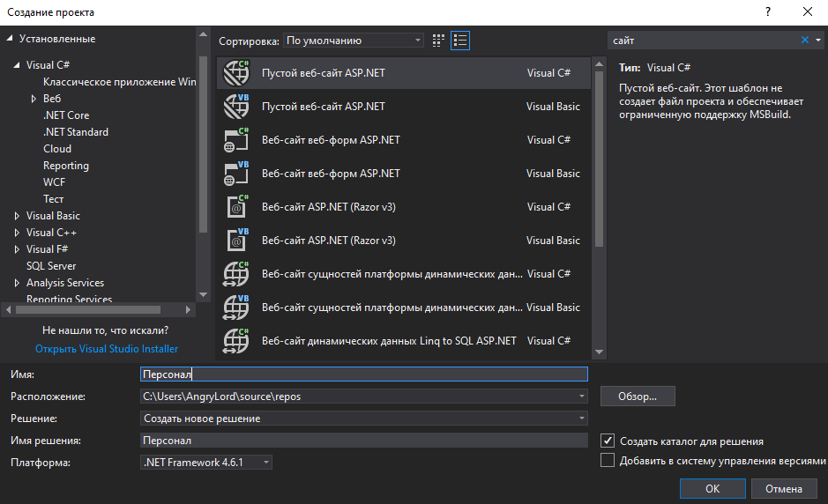Toggle 'Создать каталог для решения' checkbox

(608, 441)
